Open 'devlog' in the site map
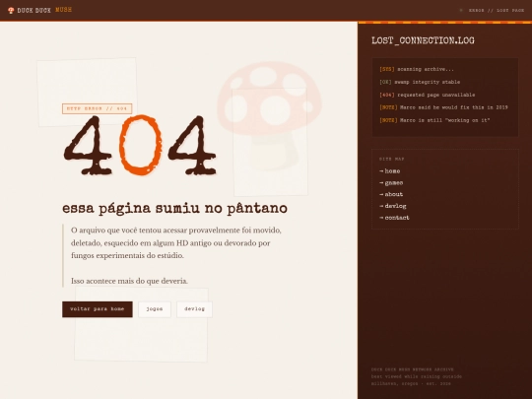The width and height of the screenshot is (532, 399). 393,206
